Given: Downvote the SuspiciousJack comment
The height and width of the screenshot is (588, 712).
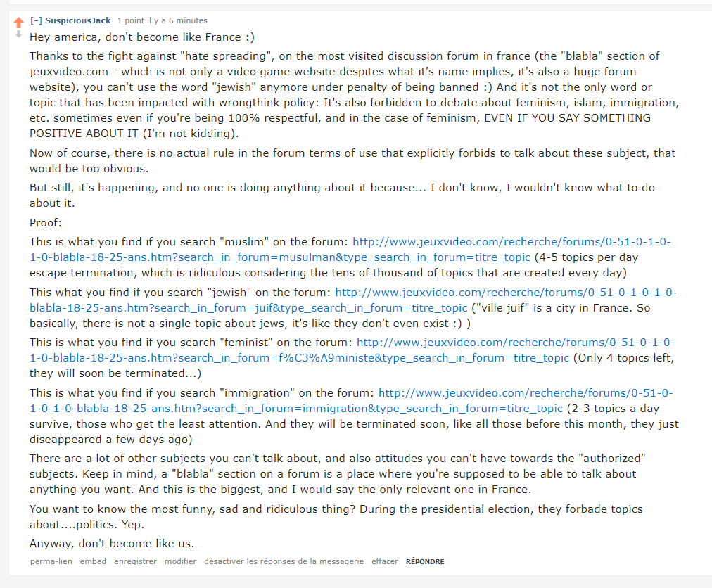Looking at the screenshot, I should [x=18, y=34].
